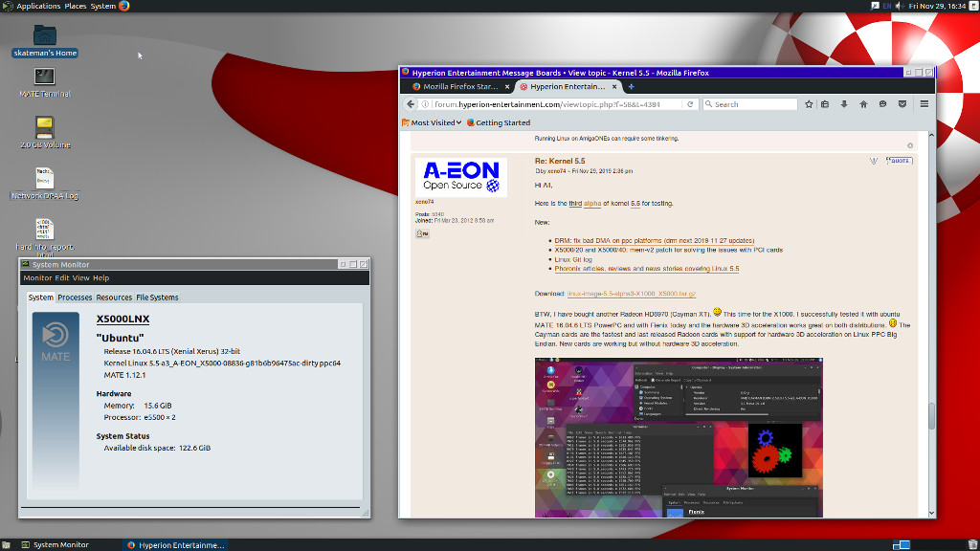
Task: Click the date and time clock in panel
Action: [x=937, y=6]
